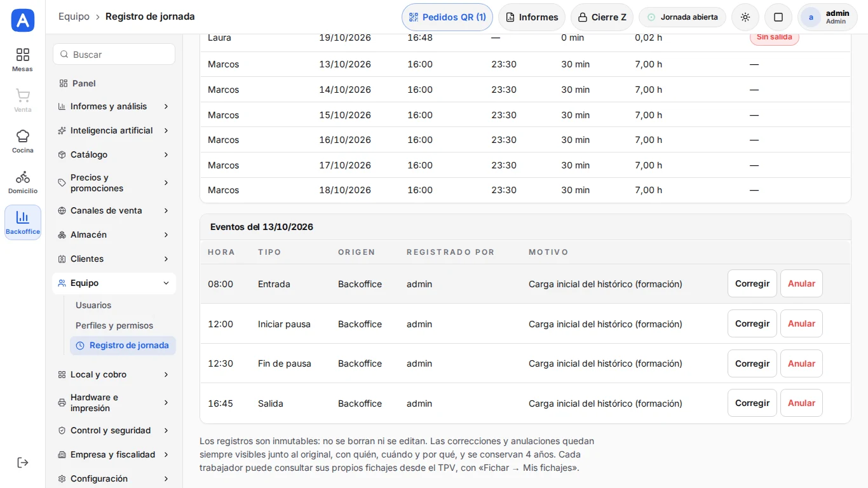Expand Informes y análisis menu
868x488 pixels.
114,106
